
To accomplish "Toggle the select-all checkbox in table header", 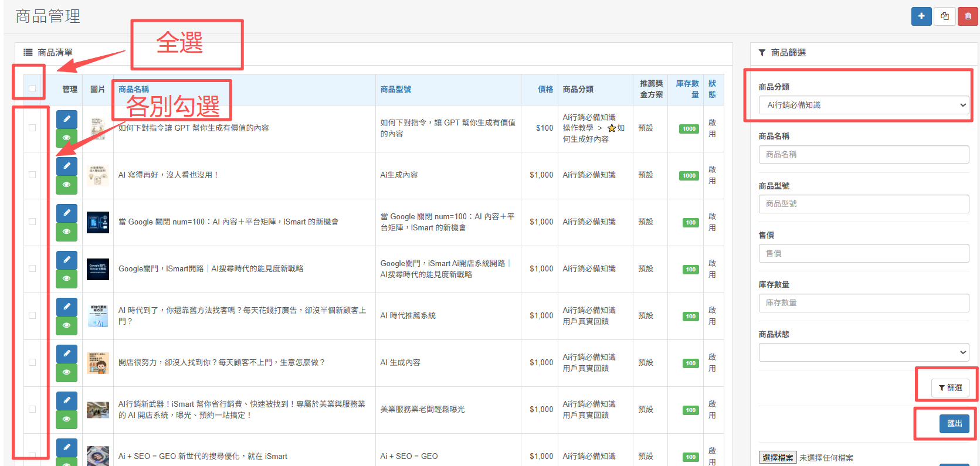I will tap(32, 89).
